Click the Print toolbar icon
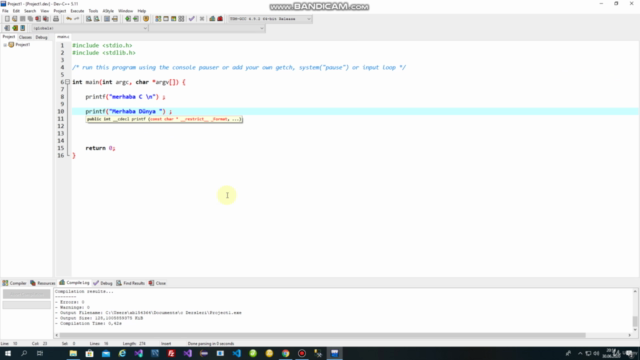Image resolution: width=640 pixels, height=360 pixels. 56,19
